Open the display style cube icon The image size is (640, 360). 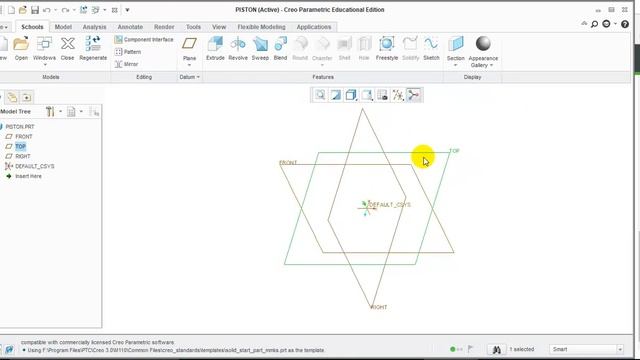(x=351, y=95)
